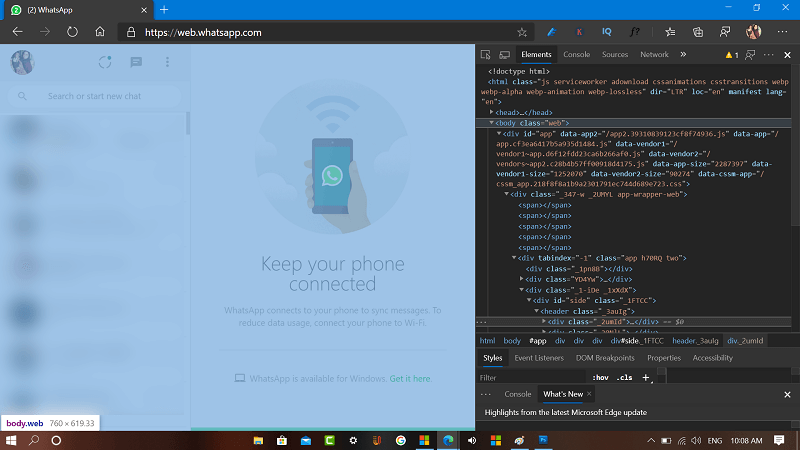Open the red K extension icon
The height and width of the screenshot is (450, 800).
click(579, 32)
